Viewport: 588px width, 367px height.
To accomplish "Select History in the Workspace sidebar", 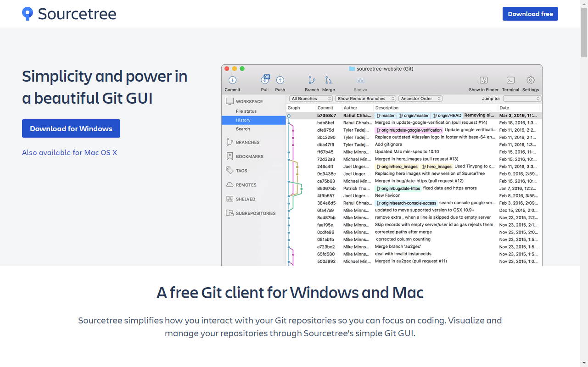I will point(243,120).
